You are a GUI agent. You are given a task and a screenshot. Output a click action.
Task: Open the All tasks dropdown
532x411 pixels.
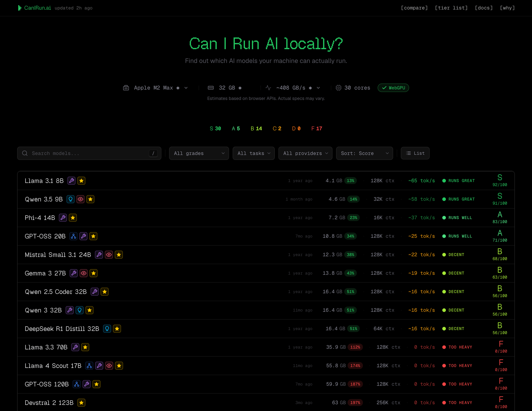(254, 153)
